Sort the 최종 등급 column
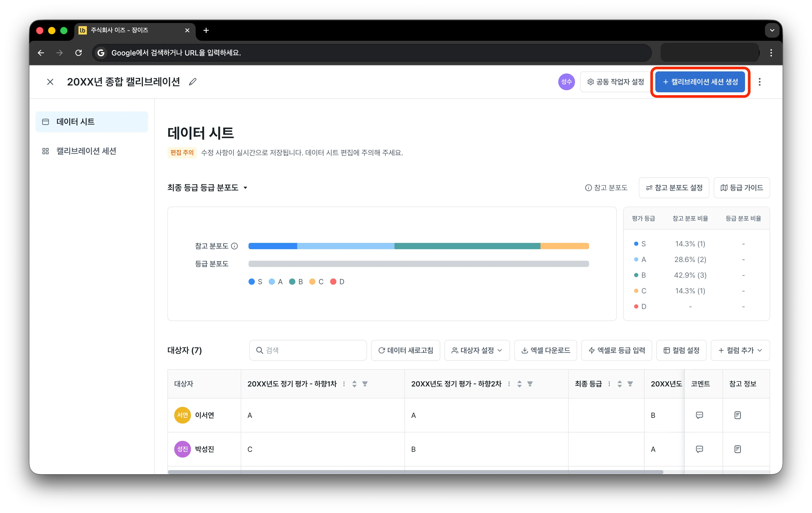Image resolution: width=812 pixels, height=513 pixels. click(x=619, y=384)
